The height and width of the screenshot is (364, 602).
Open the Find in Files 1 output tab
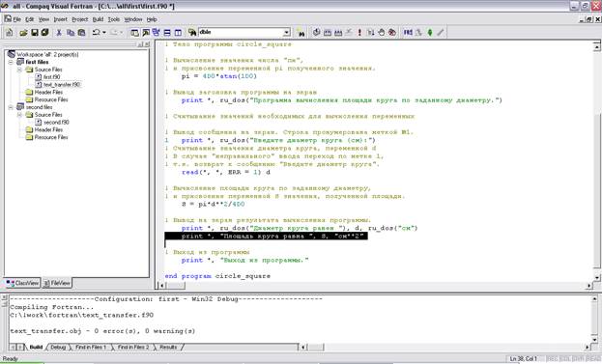point(91,348)
